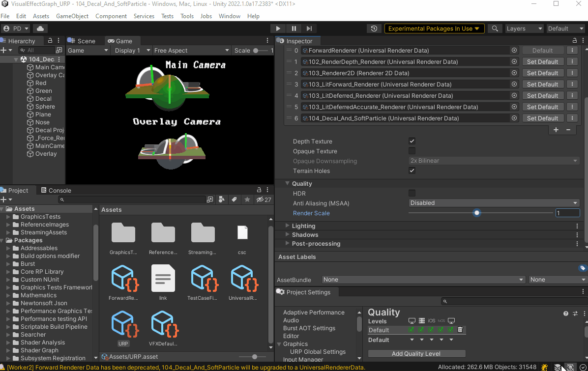
Task: Click the debugger bug icon in status bar
Action: click(545, 367)
